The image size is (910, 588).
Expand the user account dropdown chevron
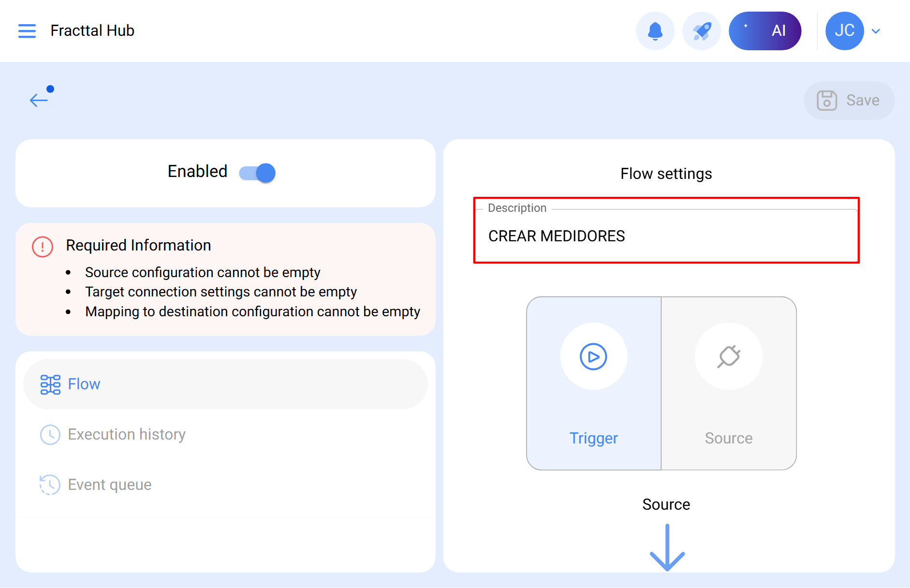(876, 31)
